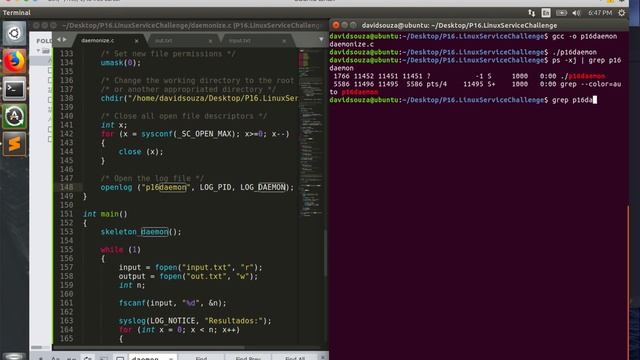Open the Ubuntu Dash home launcher icon

(14, 33)
